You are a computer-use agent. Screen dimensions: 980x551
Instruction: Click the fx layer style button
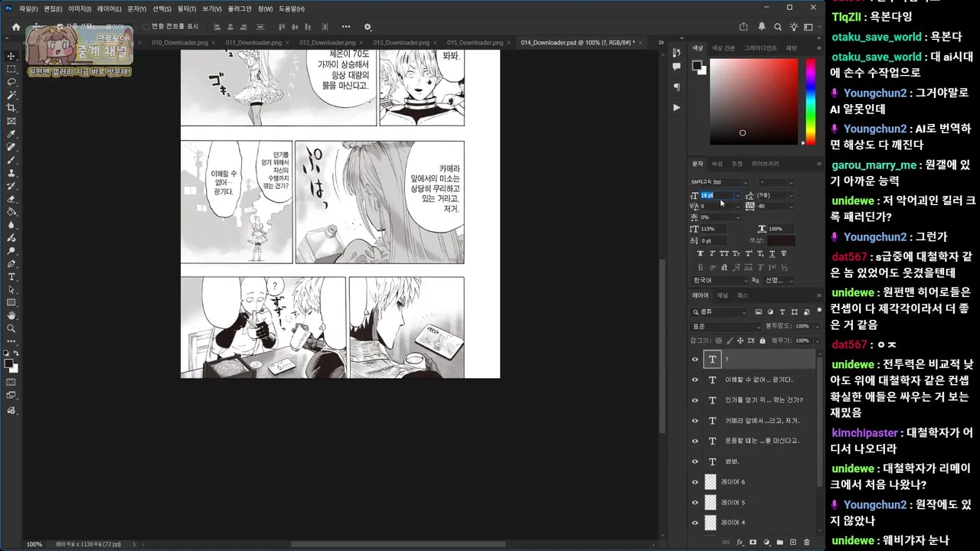click(x=740, y=543)
